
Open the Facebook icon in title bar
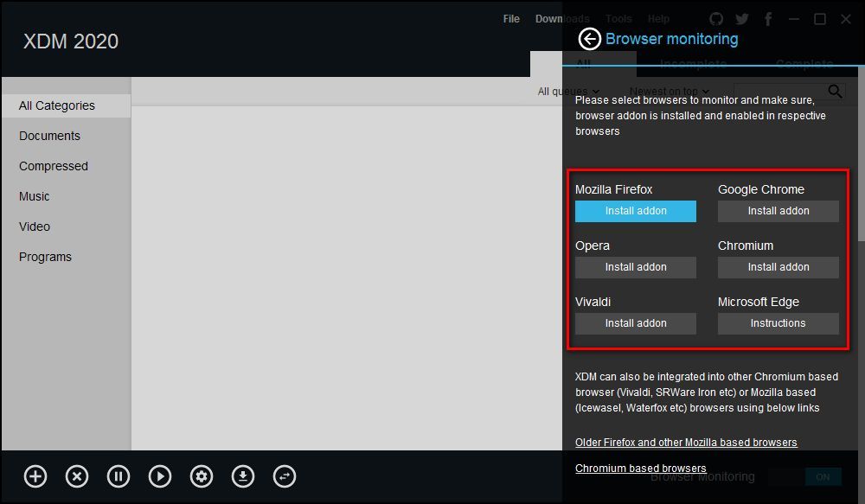(x=768, y=19)
